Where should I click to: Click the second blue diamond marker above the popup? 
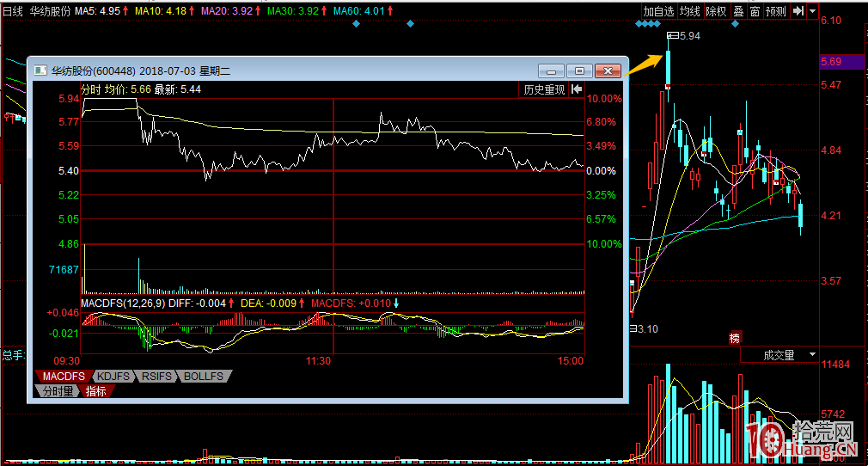click(x=410, y=24)
